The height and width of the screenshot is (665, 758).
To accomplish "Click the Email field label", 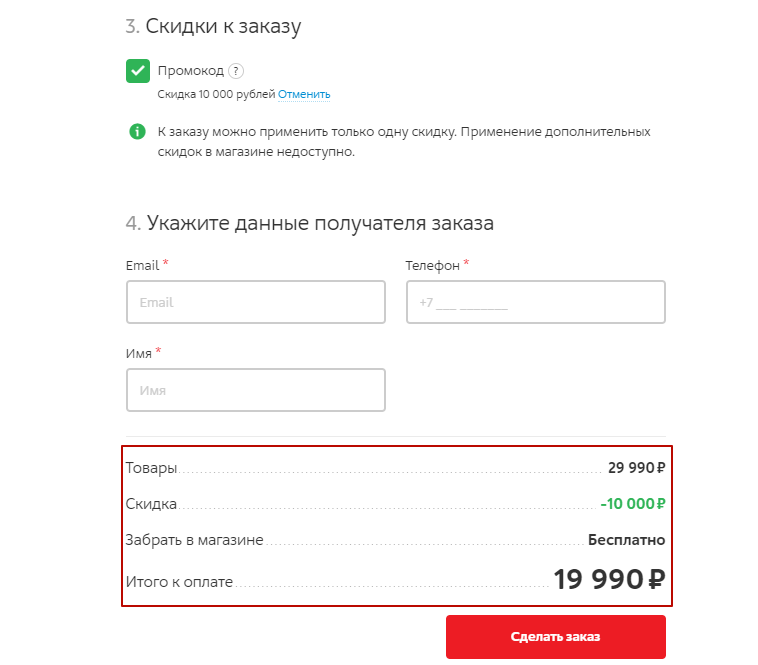I will point(142,266).
